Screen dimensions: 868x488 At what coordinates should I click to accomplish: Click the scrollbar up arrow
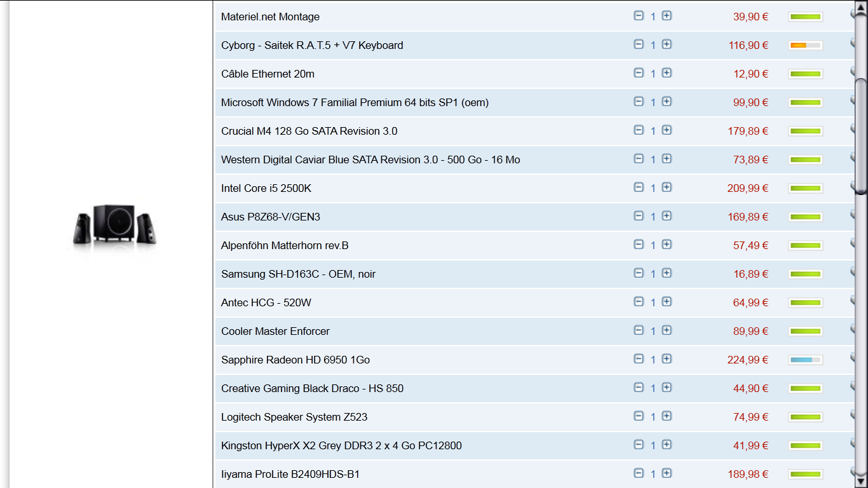(x=861, y=8)
